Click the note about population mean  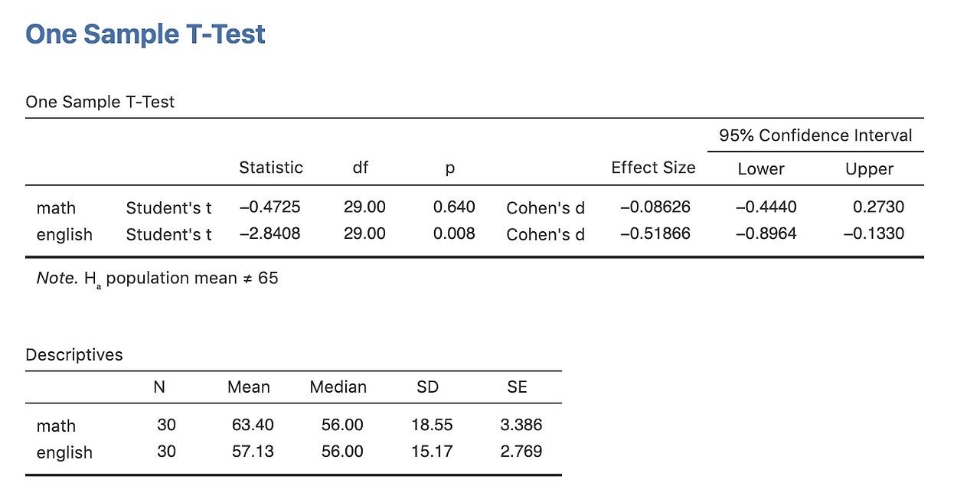click(158, 278)
